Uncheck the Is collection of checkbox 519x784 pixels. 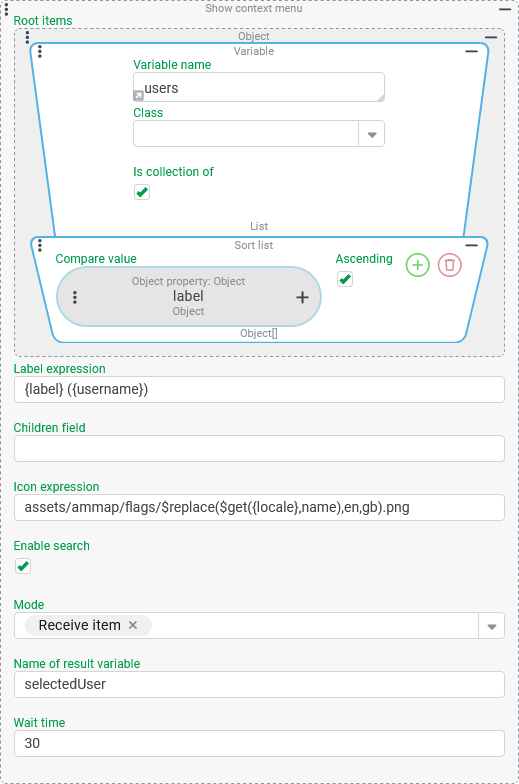(142, 192)
